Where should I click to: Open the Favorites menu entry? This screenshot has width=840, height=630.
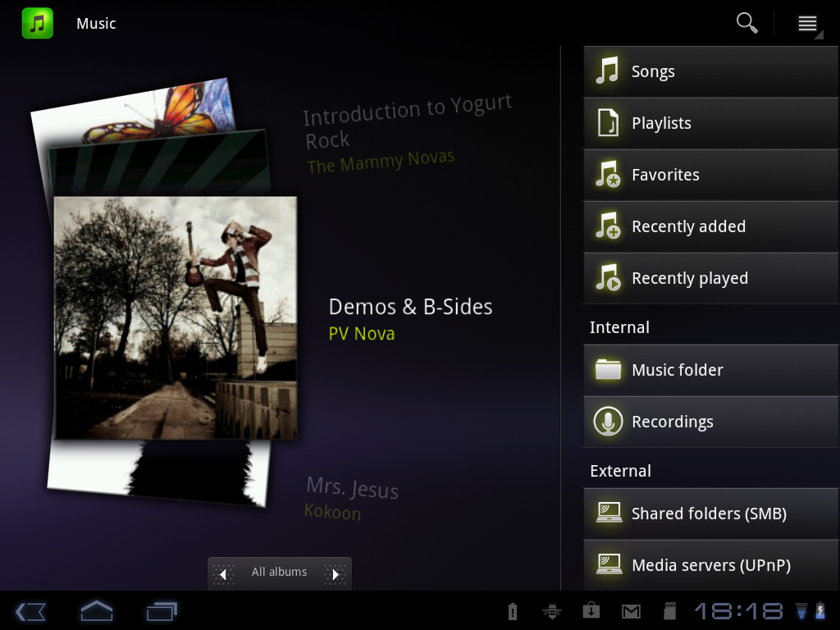tap(711, 175)
